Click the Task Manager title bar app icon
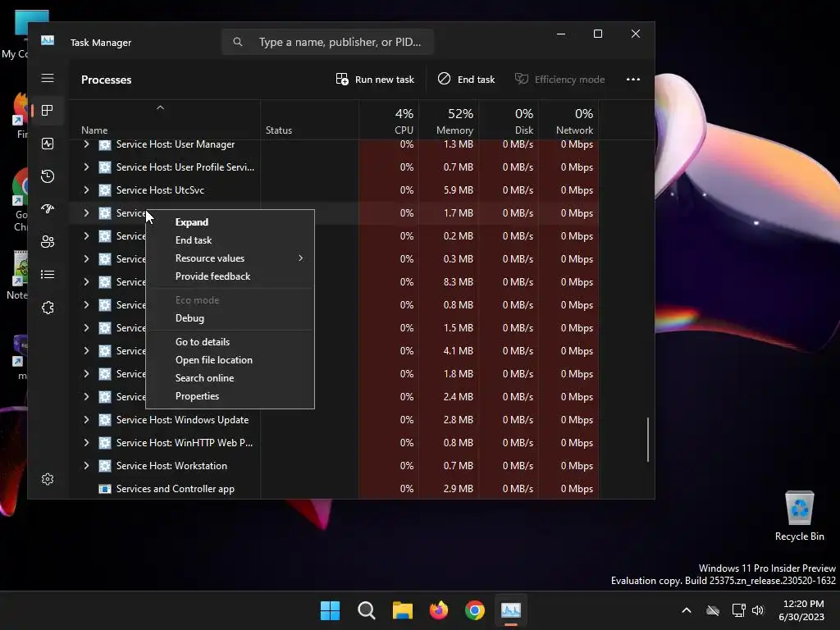This screenshot has width=840, height=630. [x=48, y=40]
